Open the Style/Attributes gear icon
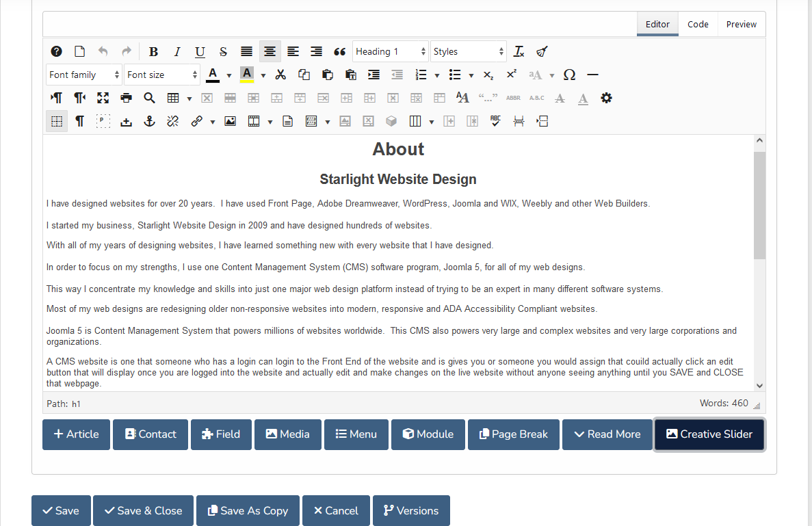This screenshot has width=812, height=526. 606,98
